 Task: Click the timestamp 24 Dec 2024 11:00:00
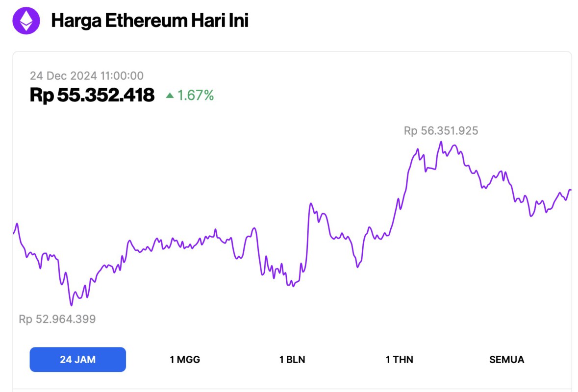point(87,75)
